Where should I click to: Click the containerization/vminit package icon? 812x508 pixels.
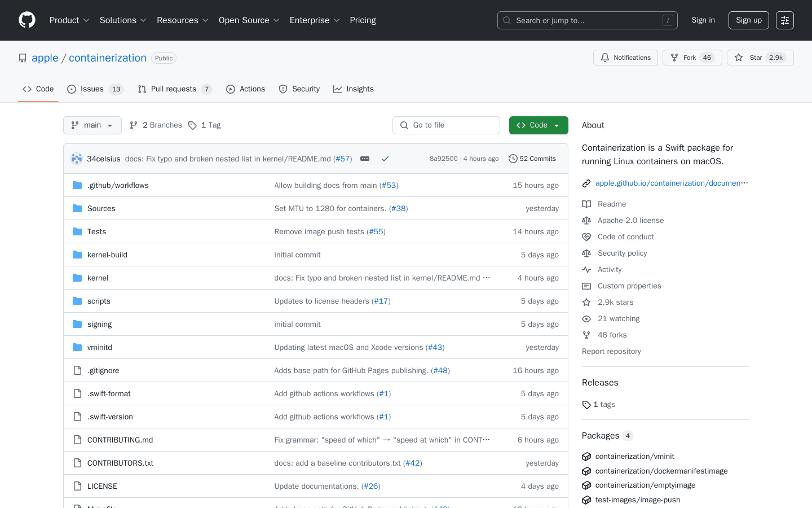(x=586, y=456)
